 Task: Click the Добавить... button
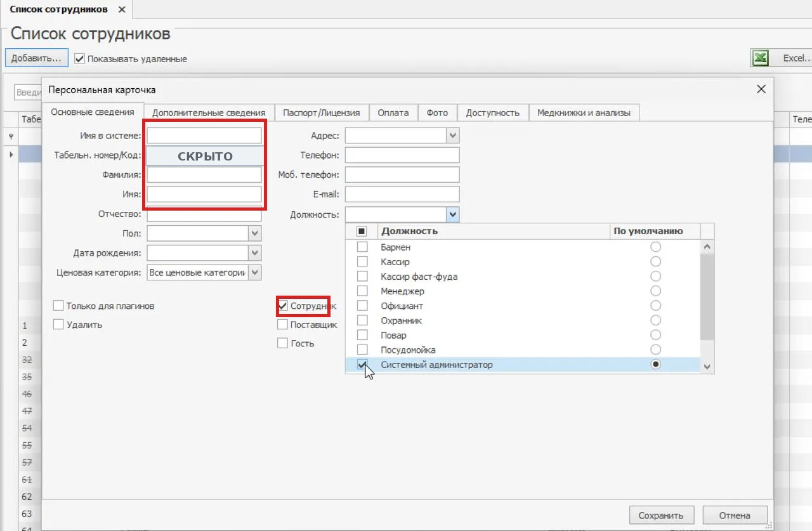[36, 58]
